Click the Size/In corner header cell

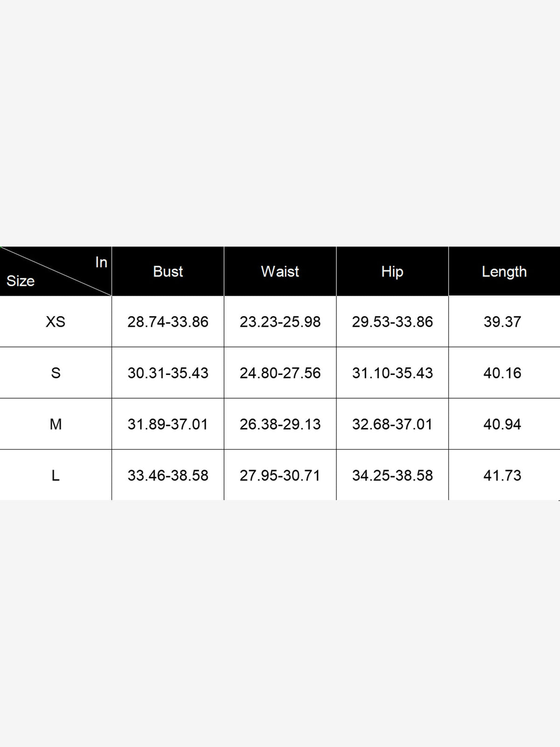56,271
